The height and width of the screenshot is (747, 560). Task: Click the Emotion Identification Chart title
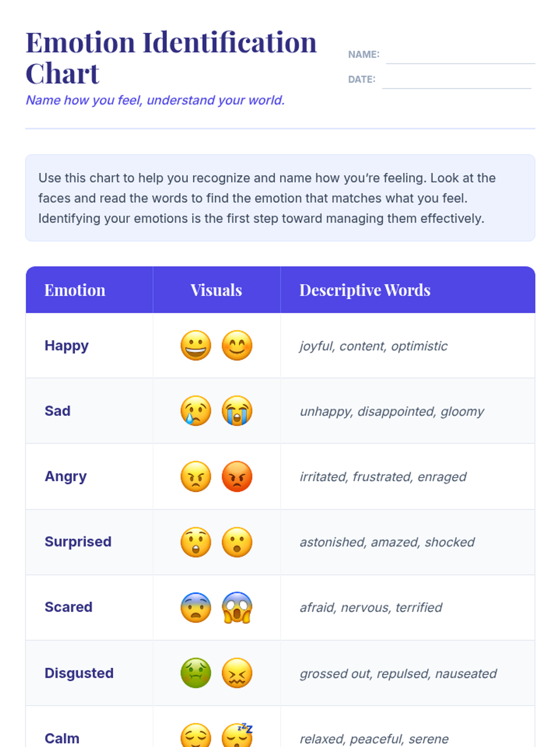coord(171,58)
